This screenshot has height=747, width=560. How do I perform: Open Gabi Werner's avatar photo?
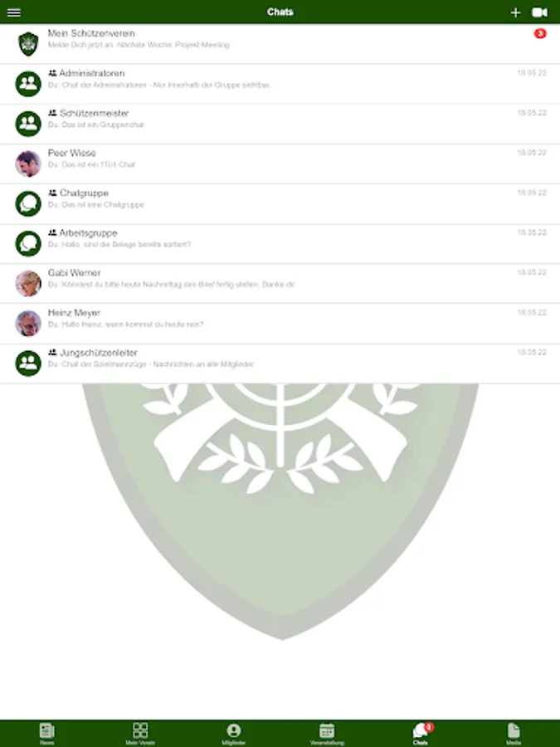point(28,284)
